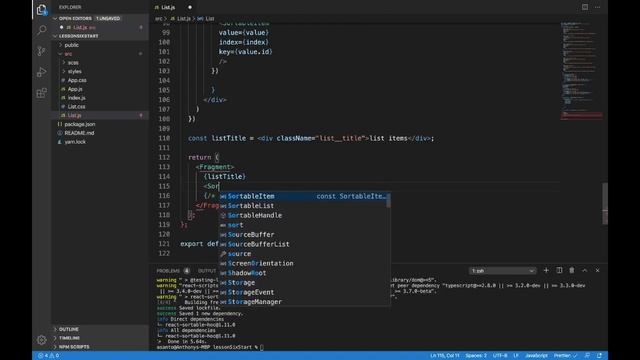Open package.json in the file tree
This screenshot has width=640, height=360.
point(80,124)
